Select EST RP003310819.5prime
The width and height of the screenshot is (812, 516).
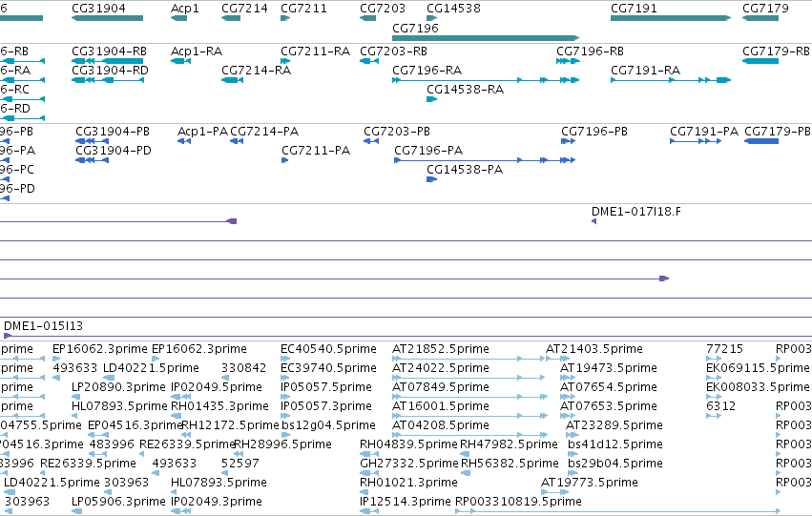tap(518, 501)
